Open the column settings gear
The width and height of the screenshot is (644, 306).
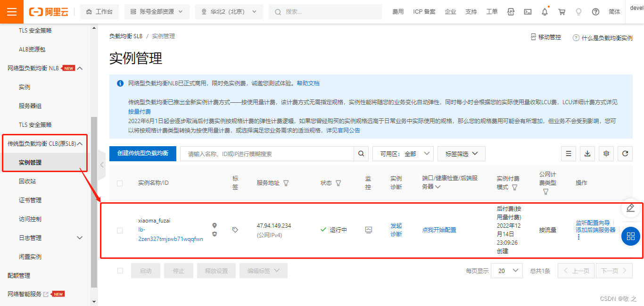[606, 154]
